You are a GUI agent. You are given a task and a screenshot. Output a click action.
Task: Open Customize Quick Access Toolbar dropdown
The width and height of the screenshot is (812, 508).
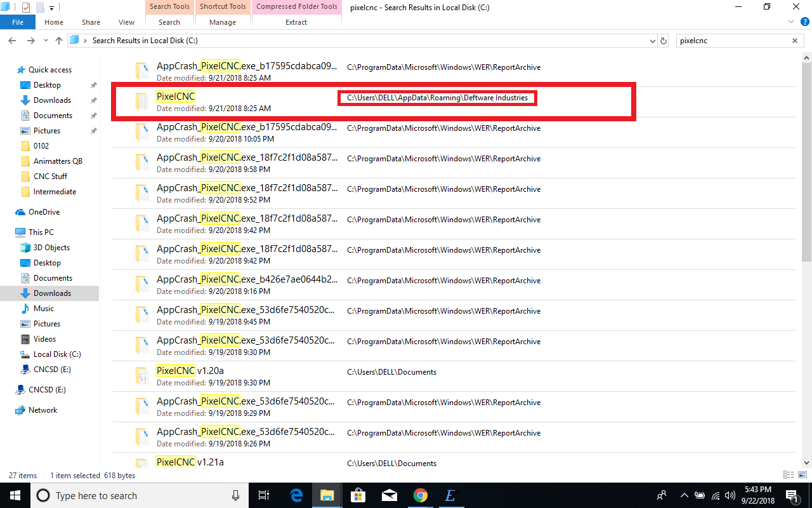pyautogui.click(x=51, y=8)
